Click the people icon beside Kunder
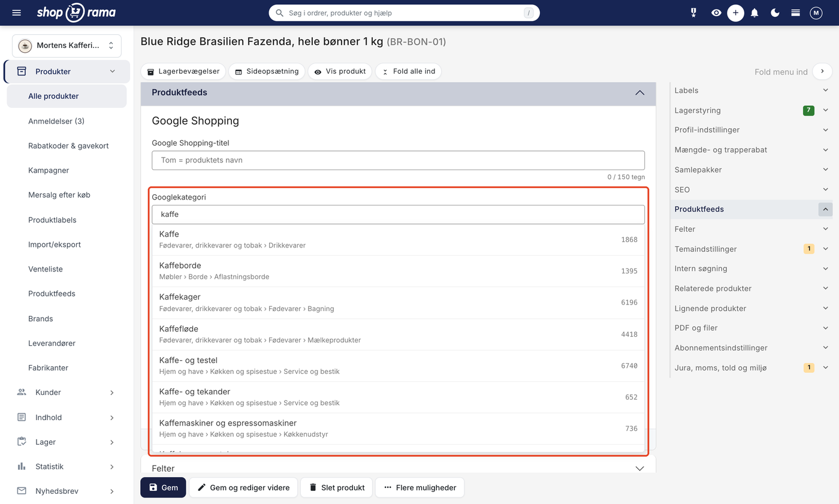The height and width of the screenshot is (504, 839). point(22,393)
